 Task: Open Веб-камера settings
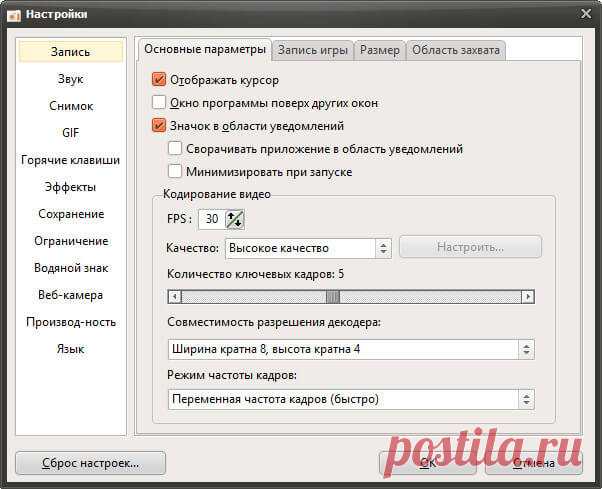click(71, 295)
